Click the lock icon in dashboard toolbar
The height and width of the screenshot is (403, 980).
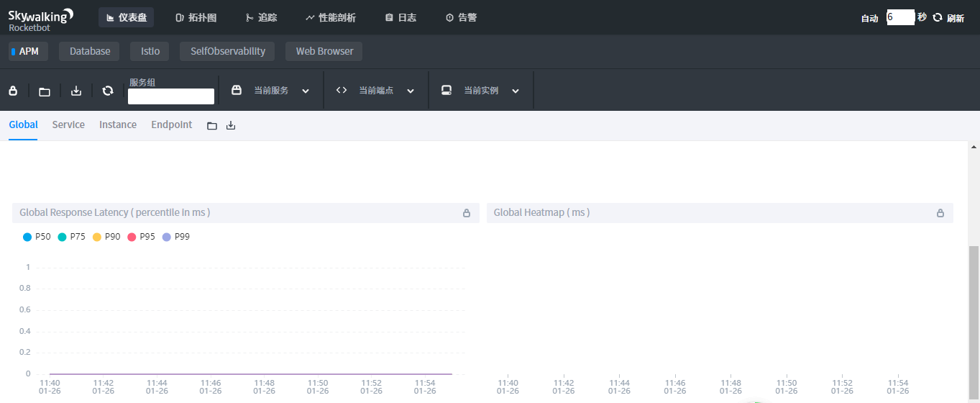tap(13, 91)
